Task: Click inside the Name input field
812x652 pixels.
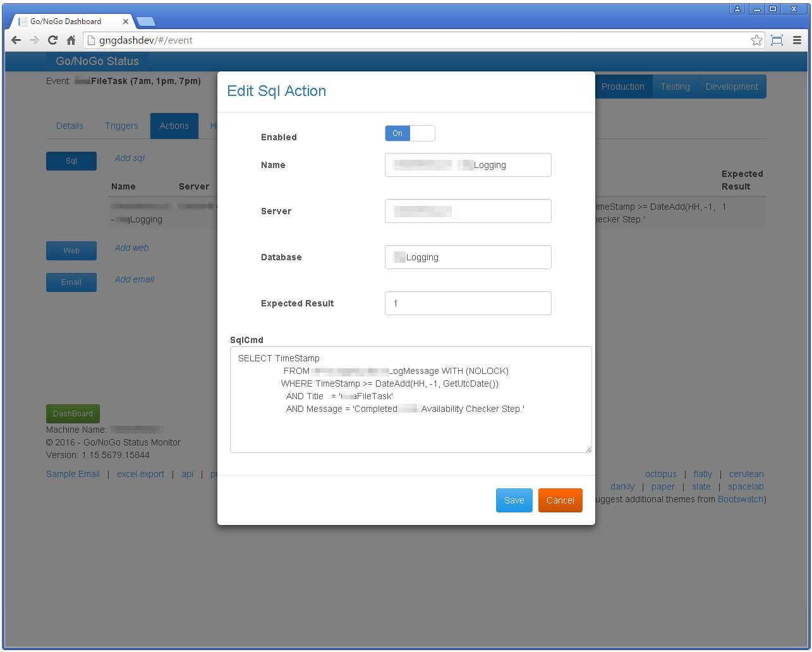Action: click(x=468, y=165)
